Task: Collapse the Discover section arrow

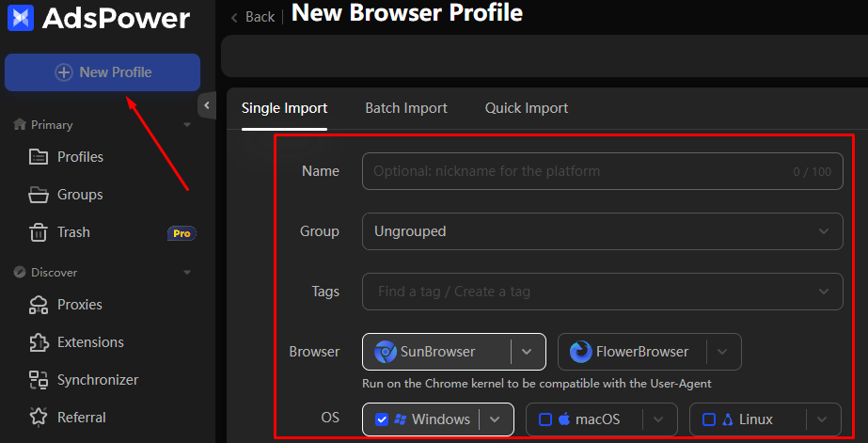Action: 187,273
